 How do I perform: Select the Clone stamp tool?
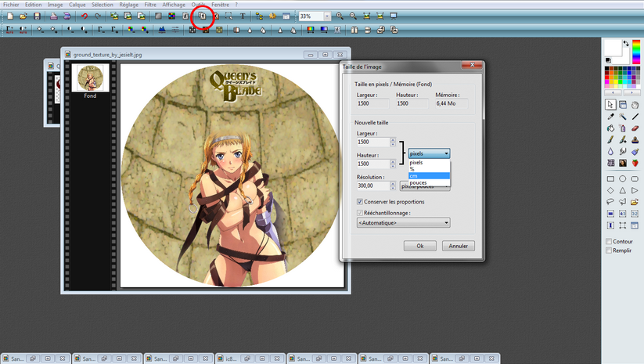click(x=635, y=140)
